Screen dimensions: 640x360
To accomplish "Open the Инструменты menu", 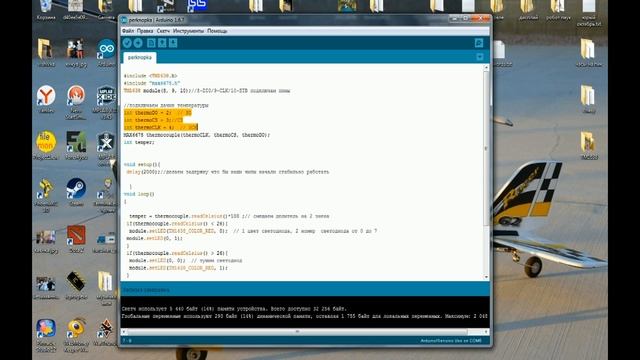I will pos(188,31).
